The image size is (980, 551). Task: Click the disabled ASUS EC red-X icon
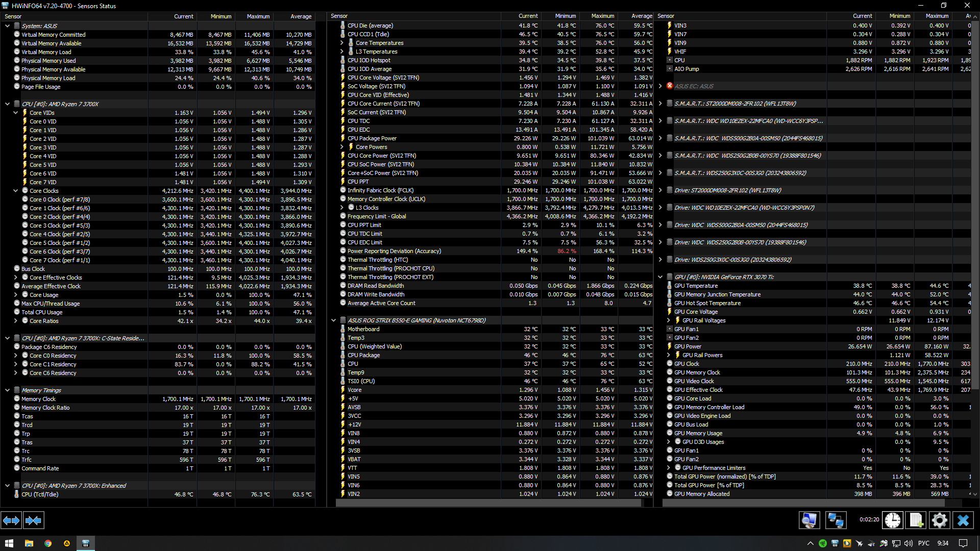[x=670, y=86]
